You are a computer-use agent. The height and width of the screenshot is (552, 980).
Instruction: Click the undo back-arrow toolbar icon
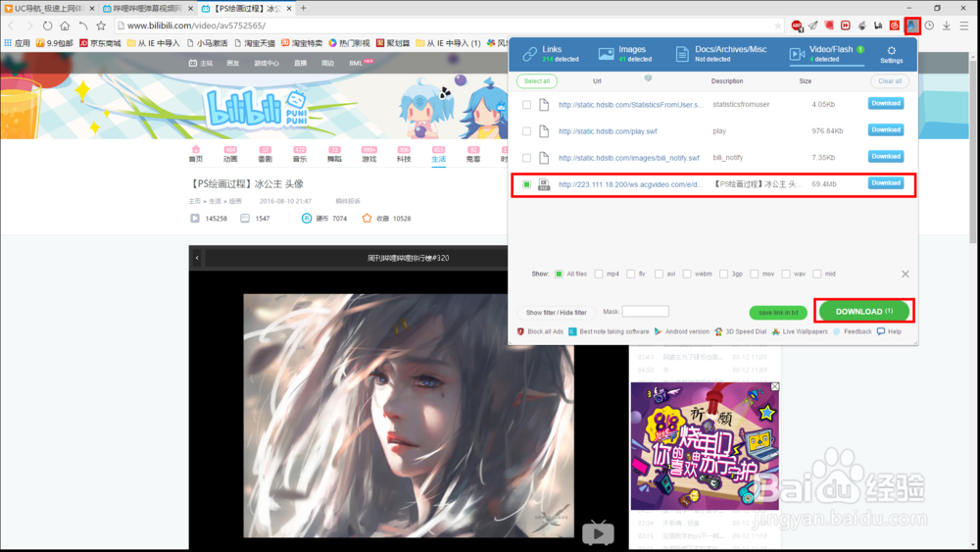pyautogui.click(x=83, y=25)
